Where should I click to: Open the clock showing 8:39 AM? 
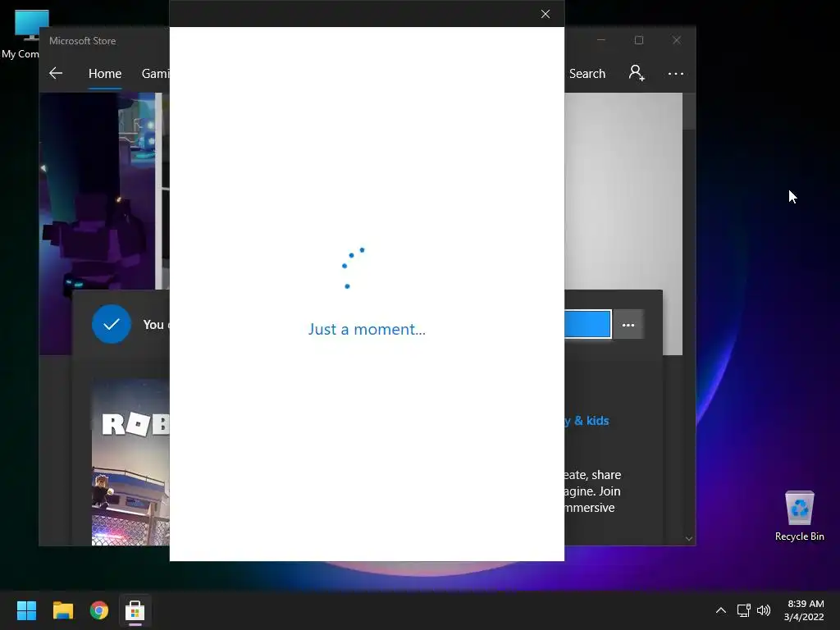[x=804, y=610]
